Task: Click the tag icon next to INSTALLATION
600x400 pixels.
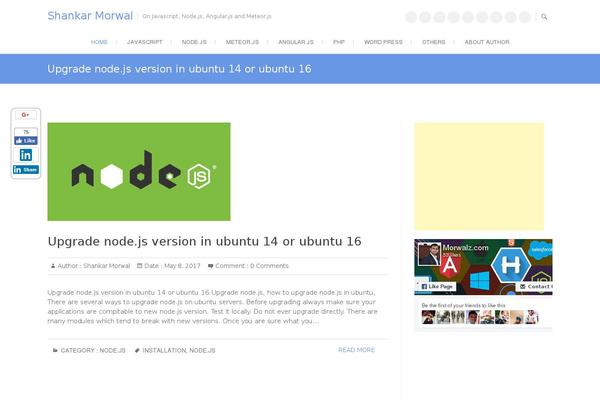Action: pyautogui.click(x=137, y=350)
